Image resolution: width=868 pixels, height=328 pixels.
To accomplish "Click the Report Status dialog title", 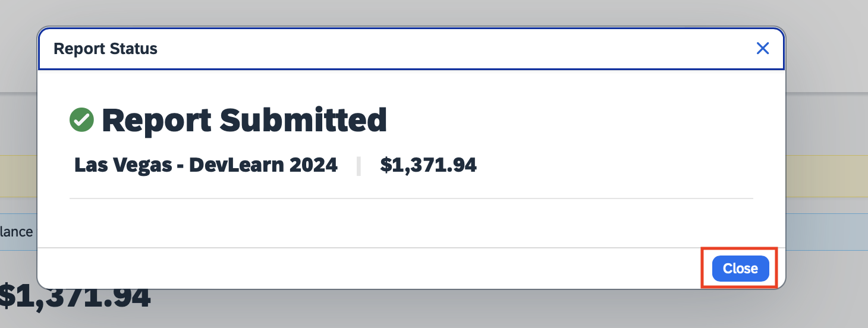I will 105,49.
